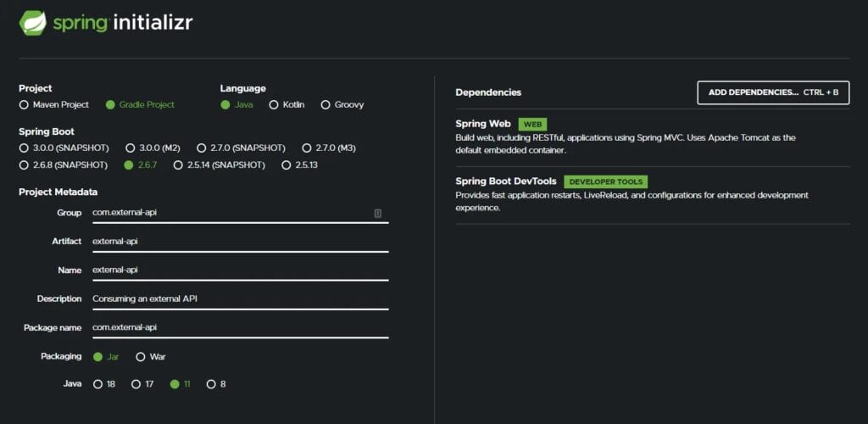Viewport: 868px width, 424px height.
Task: Click the WEB category tag
Action: 532,125
